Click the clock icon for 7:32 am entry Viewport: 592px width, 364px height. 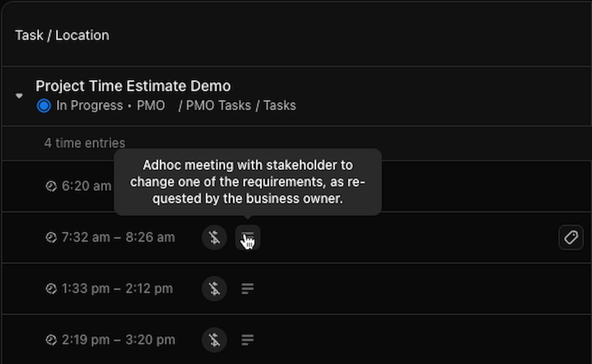pos(51,237)
